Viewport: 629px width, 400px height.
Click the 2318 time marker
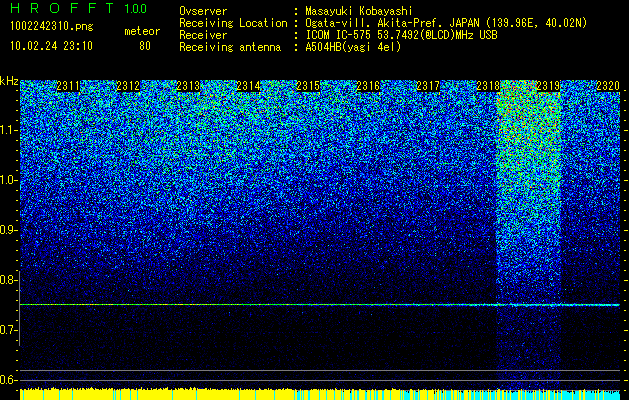488,86
